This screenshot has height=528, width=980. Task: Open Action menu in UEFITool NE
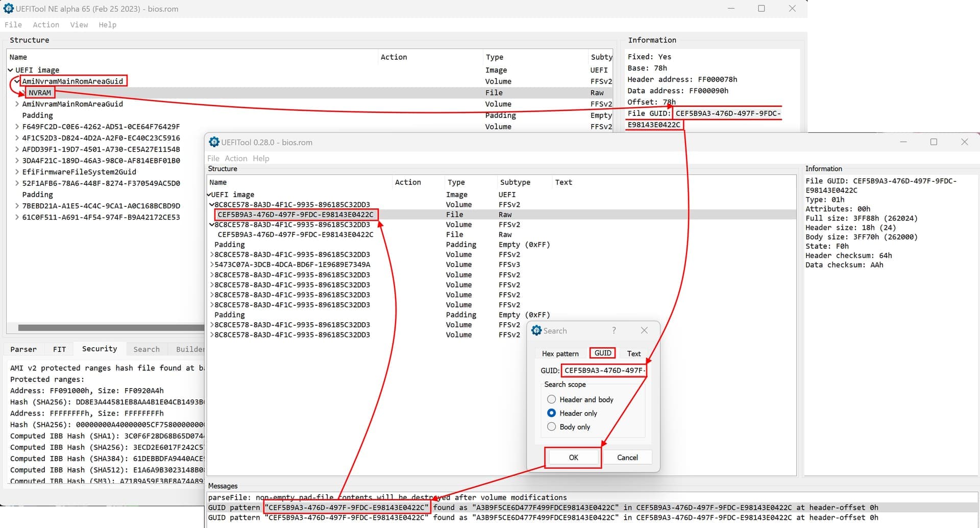point(46,25)
